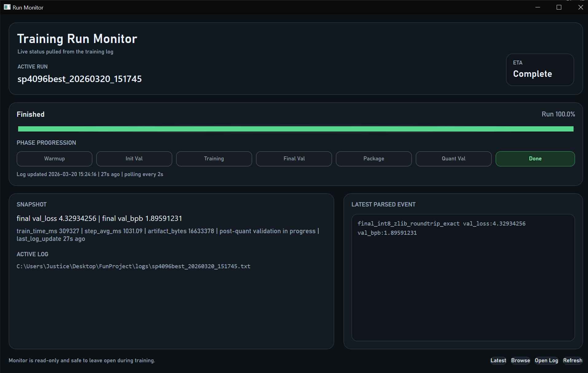Click the active run name sp4096best_20260320_151745
This screenshot has width=588, height=373.
point(80,79)
